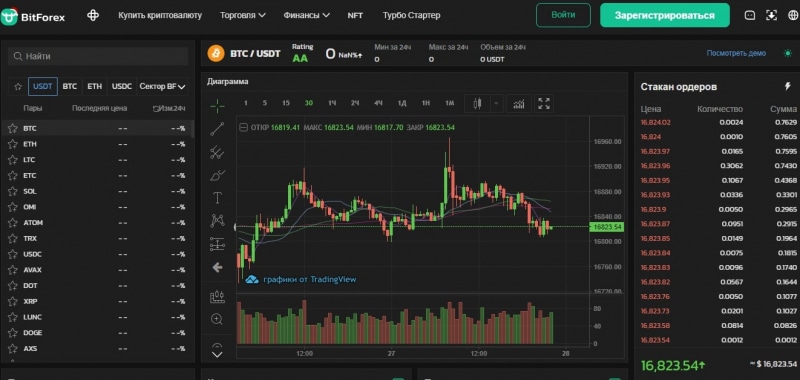Open the BitForex logo home link
This screenshot has width=800, height=380.
pos(33,16)
